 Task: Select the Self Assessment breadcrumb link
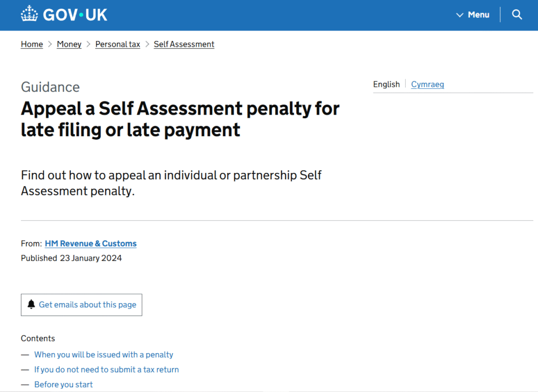coord(184,44)
